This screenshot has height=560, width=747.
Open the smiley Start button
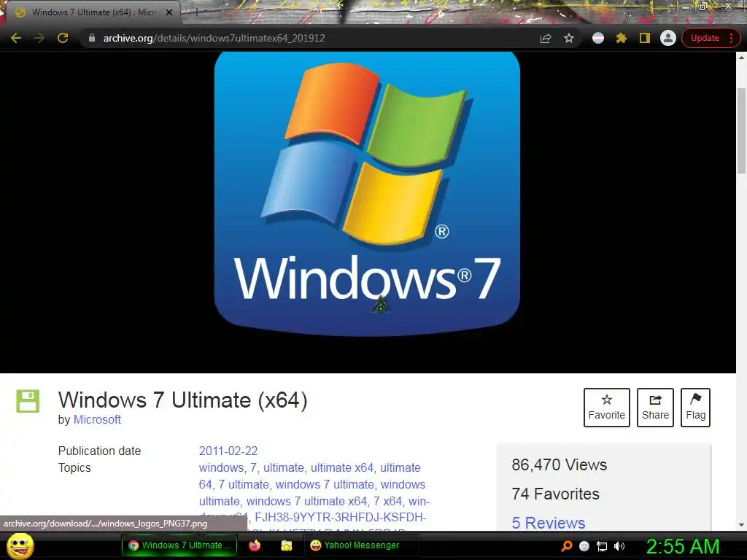[20, 545]
